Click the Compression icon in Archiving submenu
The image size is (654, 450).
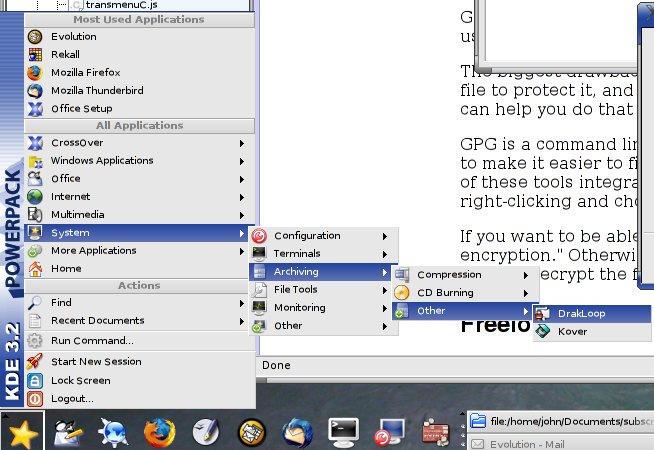[402, 275]
